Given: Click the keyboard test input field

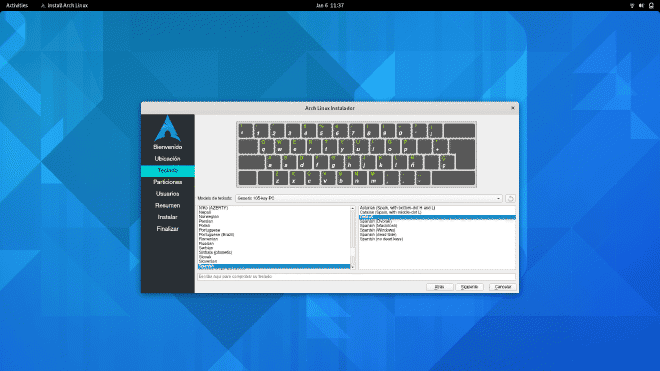Looking at the screenshot, I should point(356,277).
